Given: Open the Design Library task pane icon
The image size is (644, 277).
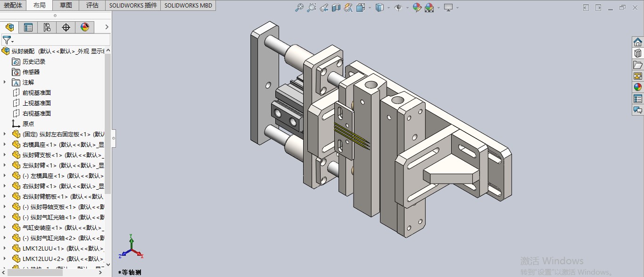Looking at the screenshot, I should 638,53.
